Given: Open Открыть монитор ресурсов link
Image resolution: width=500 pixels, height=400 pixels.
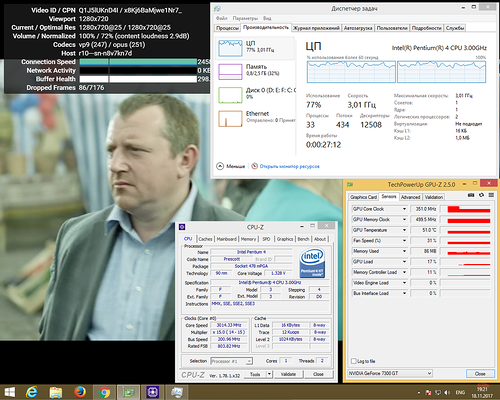Looking at the screenshot, I should (289, 166).
